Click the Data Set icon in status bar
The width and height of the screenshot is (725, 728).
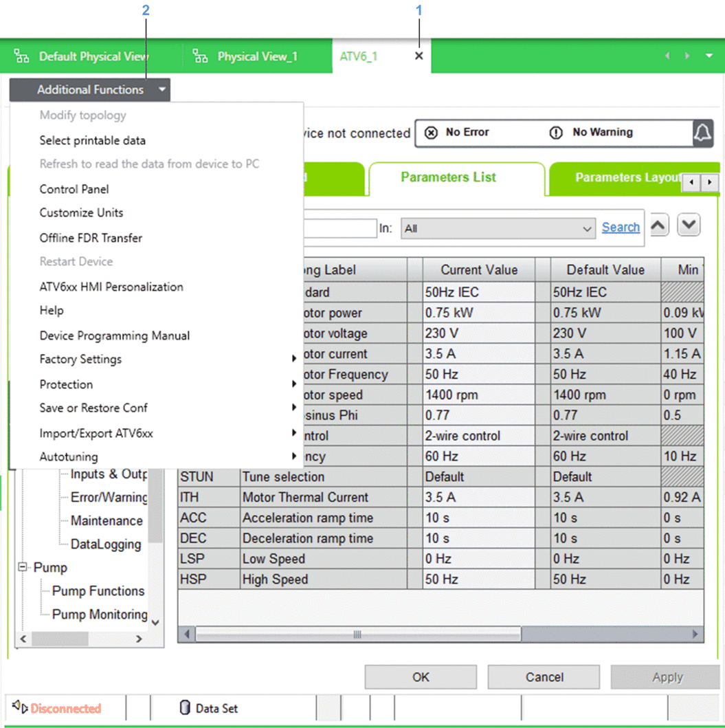pyautogui.click(x=185, y=707)
